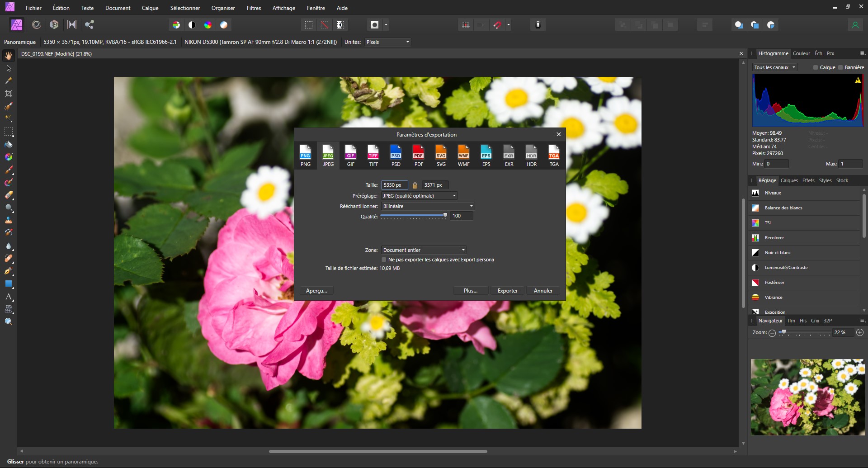The width and height of the screenshot is (868, 468).
Task: Choose the TIFF export format icon
Action: pyautogui.click(x=373, y=155)
